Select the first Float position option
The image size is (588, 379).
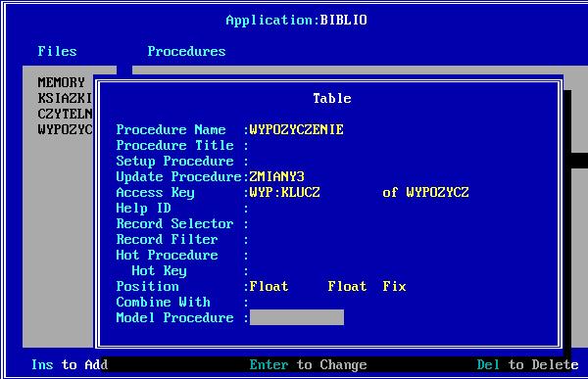point(269,286)
